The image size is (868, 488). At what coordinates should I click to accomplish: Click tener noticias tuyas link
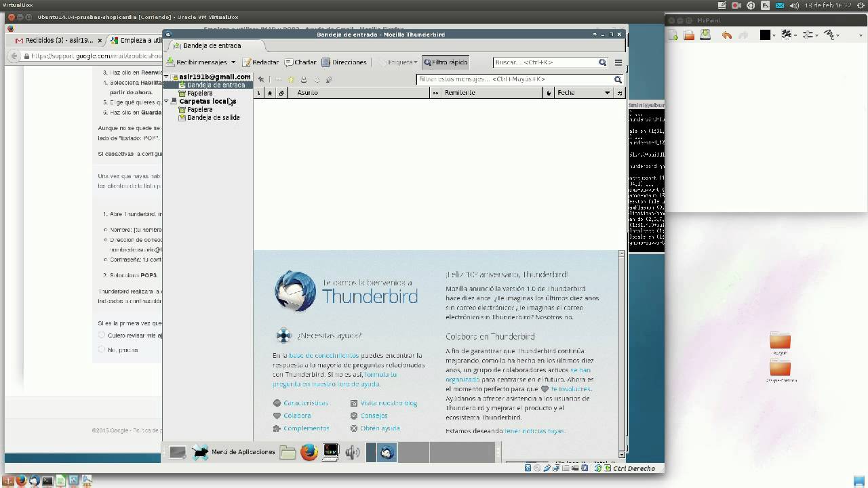[534, 431]
